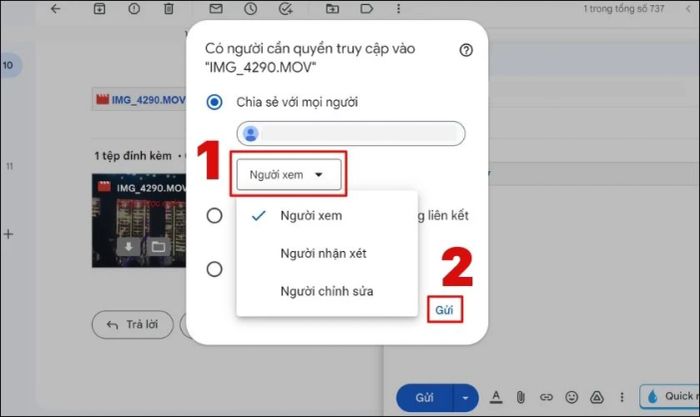Image resolution: width=700 pixels, height=417 pixels.
Task: Select the 'Chia sẻ với mọi người' radio option
Action: click(214, 102)
